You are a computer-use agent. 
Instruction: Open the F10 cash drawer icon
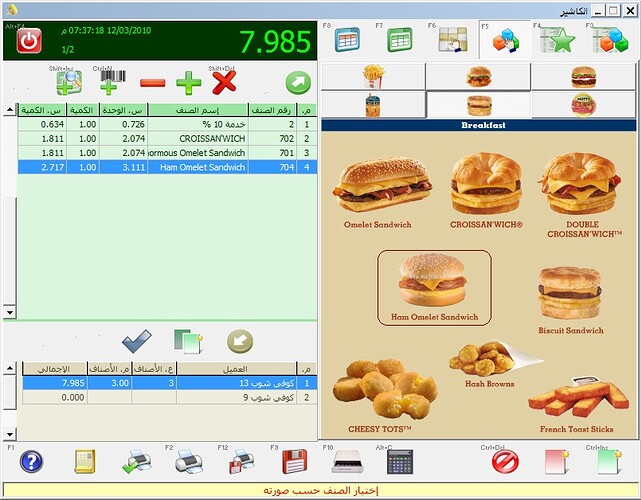click(347, 462)
